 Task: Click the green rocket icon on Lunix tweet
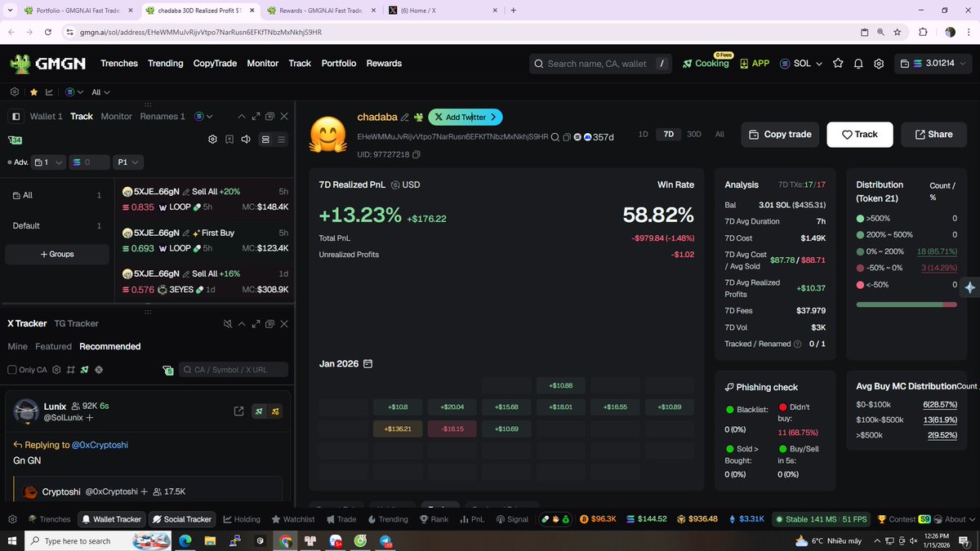[x=258, y=411]
